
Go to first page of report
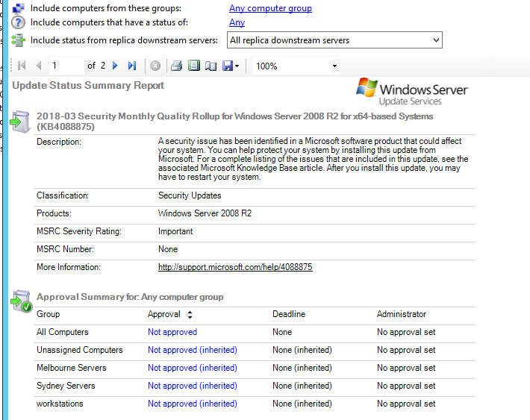[22, 66]
